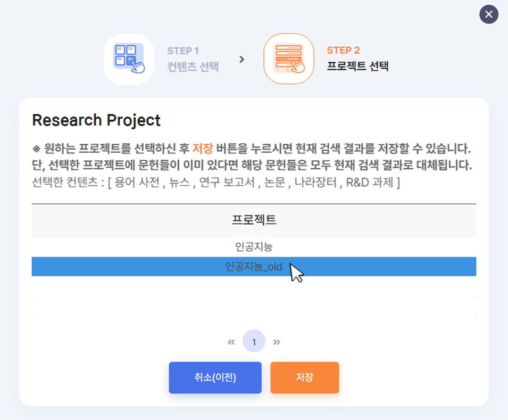Click the Step 2 project list icon
The height and width of the screenshot is (420, 508).
(289, 59)
